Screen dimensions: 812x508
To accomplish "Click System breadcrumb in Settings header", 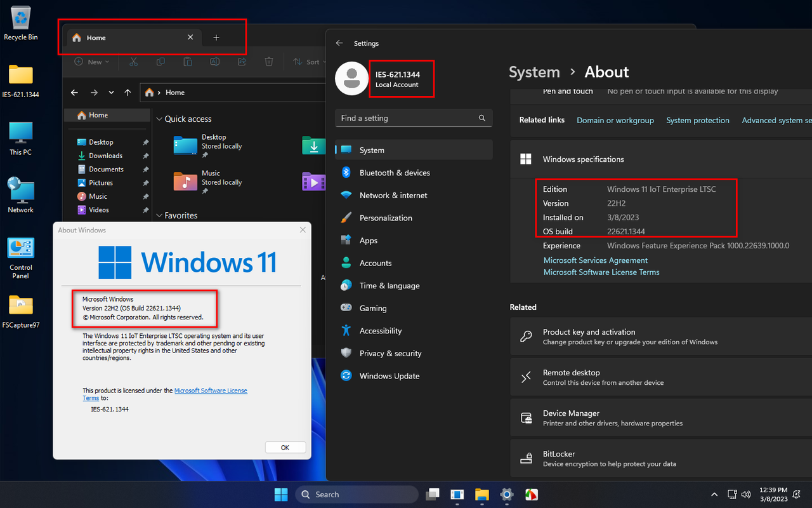I will click(534, 72).
